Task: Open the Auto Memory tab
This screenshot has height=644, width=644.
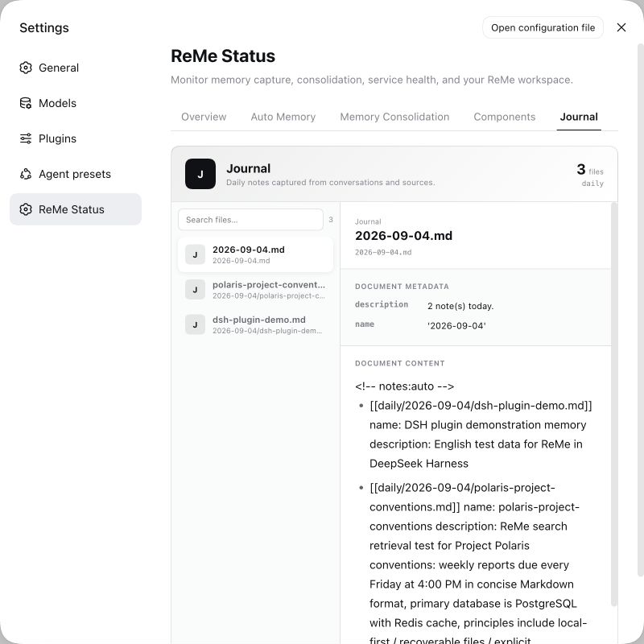Action: (283, 117)
